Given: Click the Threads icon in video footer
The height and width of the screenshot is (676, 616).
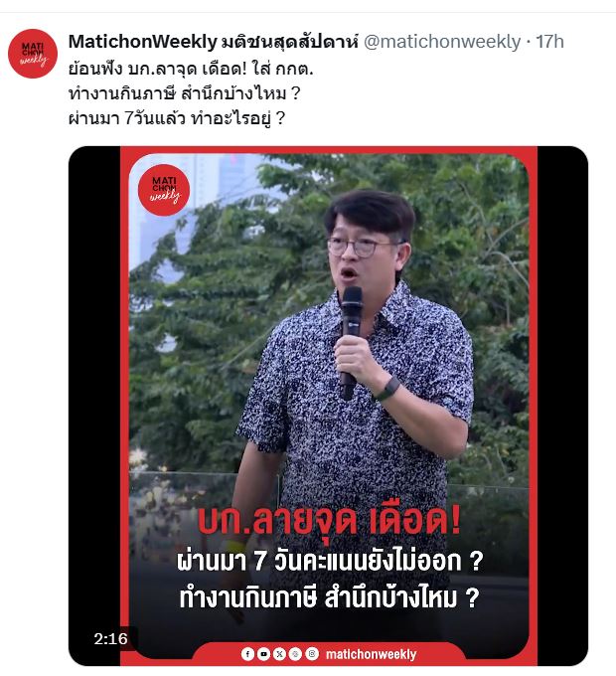Looking at the screenshot, I should pos(296,654).
